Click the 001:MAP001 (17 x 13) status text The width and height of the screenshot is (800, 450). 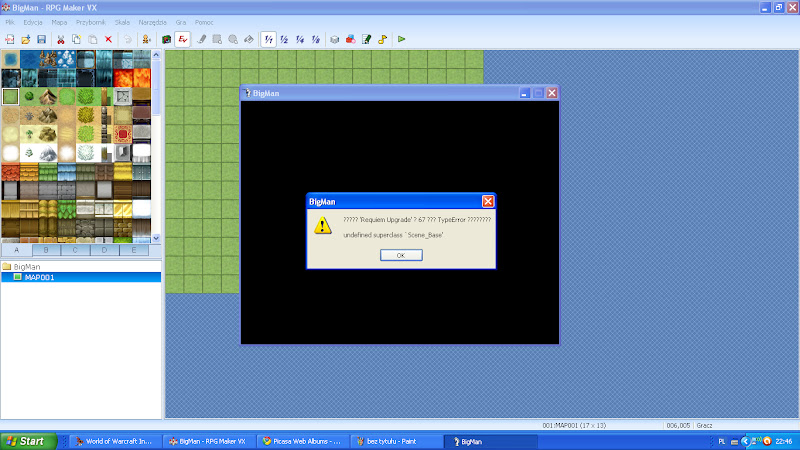[x=574, y=425]
